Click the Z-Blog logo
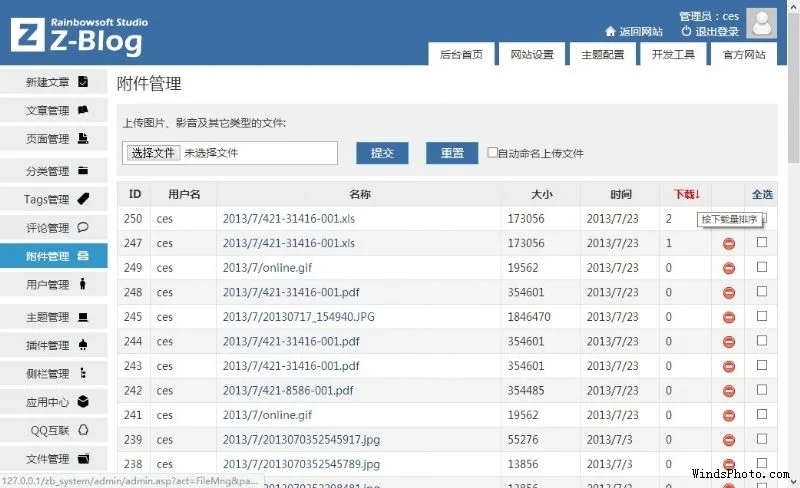Viewport: 800px width, 488px height. point(79,35)
